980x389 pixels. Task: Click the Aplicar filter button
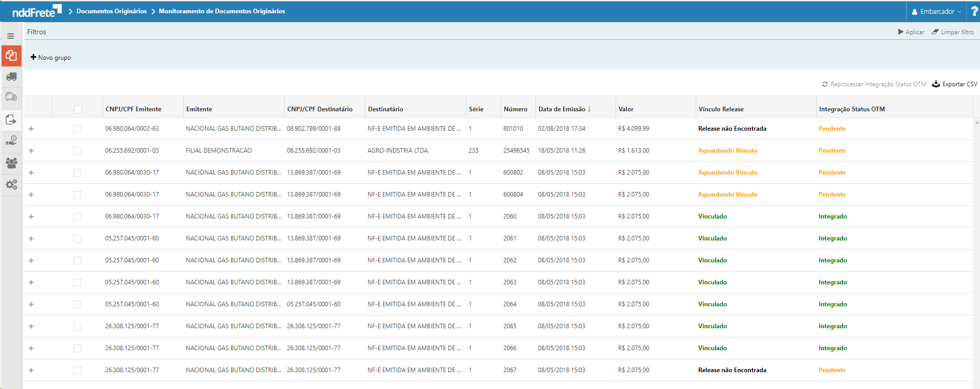(911, 32)
